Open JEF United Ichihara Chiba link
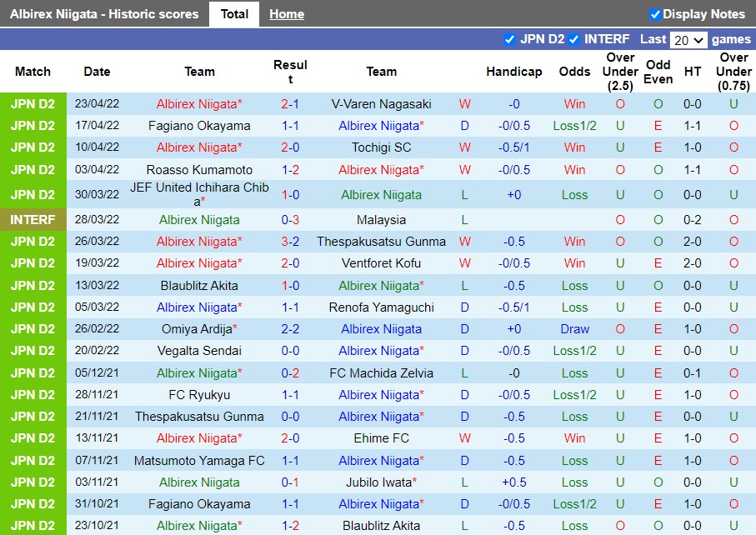Image resolution: width=756 pixels, height=535 pixels. (199, 194)
